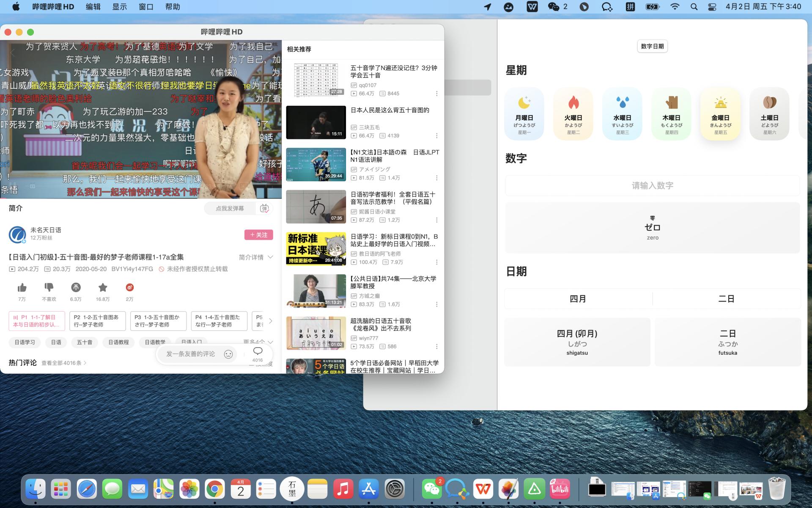This screenshot has height=508, width=812.
Task: Click the arrow to show more episodes
Action: tap(271, 321)
